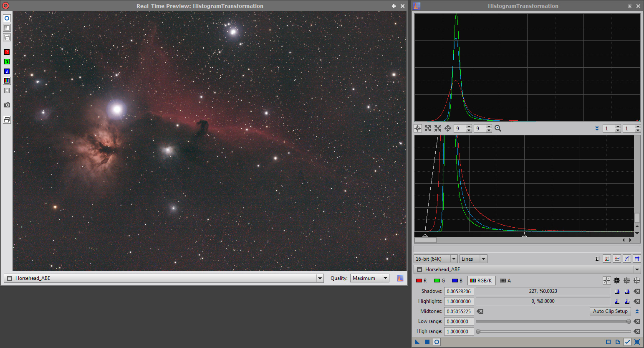Image resolution: width=644 pixels, height=348 pixels.
Task: Toggle show histogram readout icon with red axis
Action: tap(617, 259)
